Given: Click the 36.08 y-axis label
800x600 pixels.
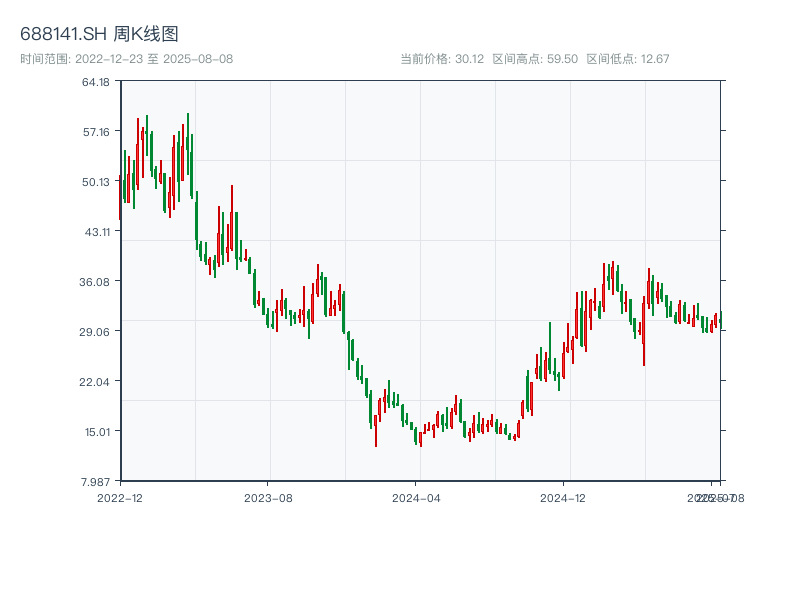Looking at the screenshot, I should click(x=96, y=281).
